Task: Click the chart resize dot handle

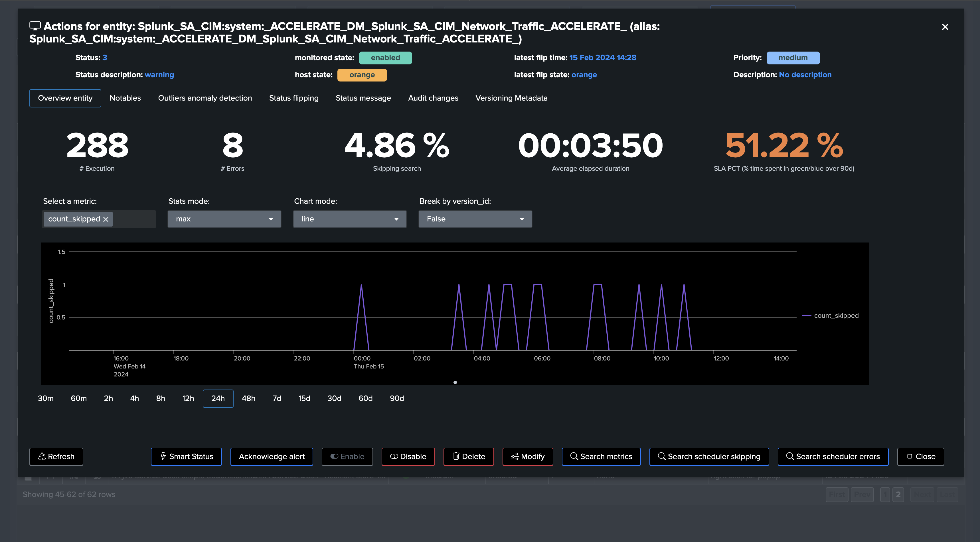Action: click(455, 382)
